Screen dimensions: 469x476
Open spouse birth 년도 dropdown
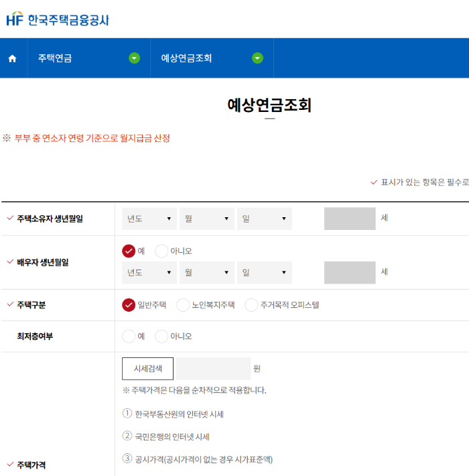[149, 273]
